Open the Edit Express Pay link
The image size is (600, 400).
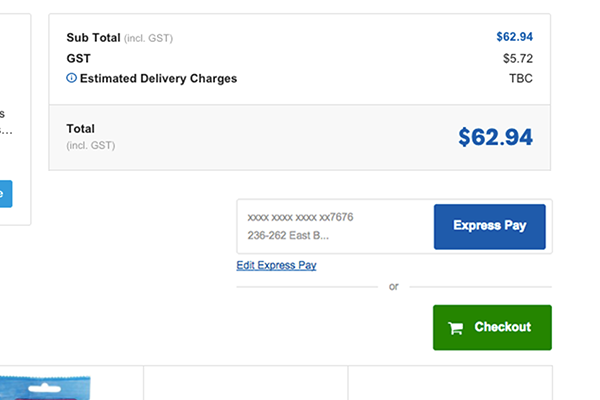pos(276,265)
